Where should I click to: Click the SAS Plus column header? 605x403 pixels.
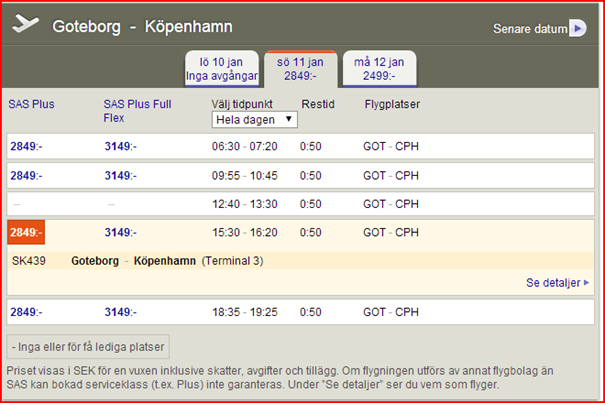[32, 103]
